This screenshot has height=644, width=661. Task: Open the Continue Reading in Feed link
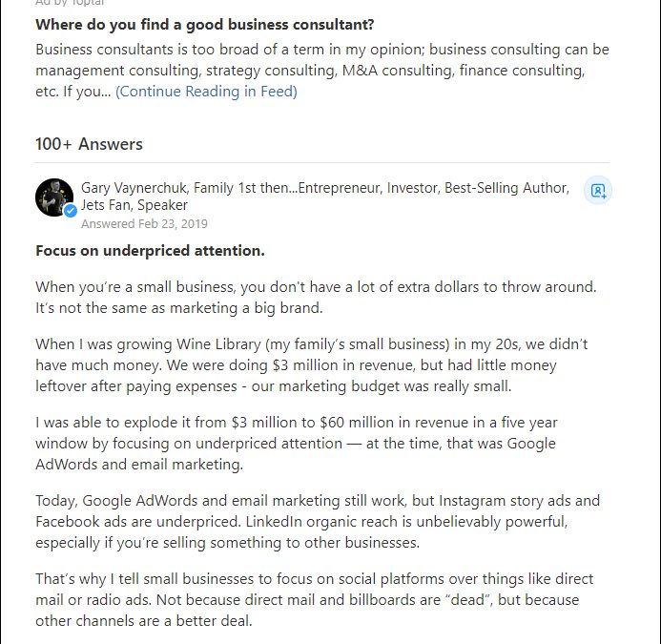tap(206, 92)
